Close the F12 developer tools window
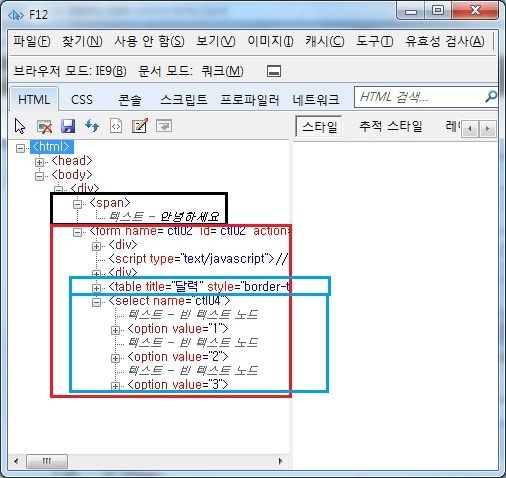The height and width of the screenshot is (478, 506). click(475, 10)
